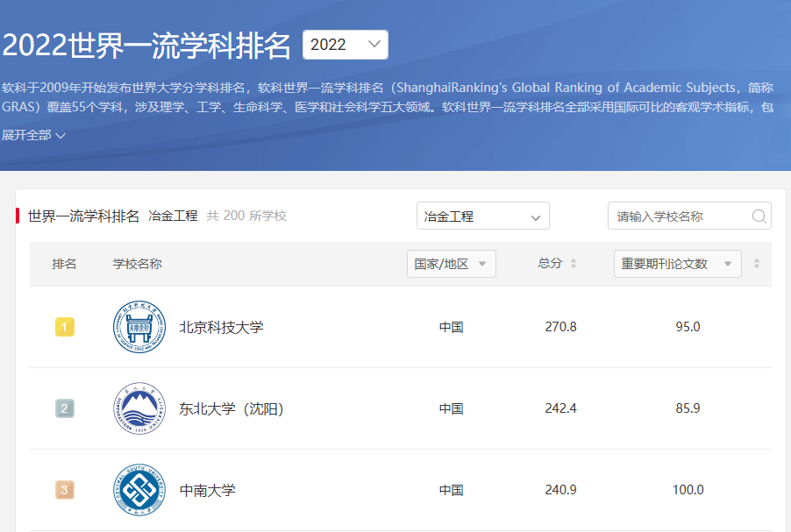Open 中南大学 university link
791x532 pixels.
click(207, 490)
